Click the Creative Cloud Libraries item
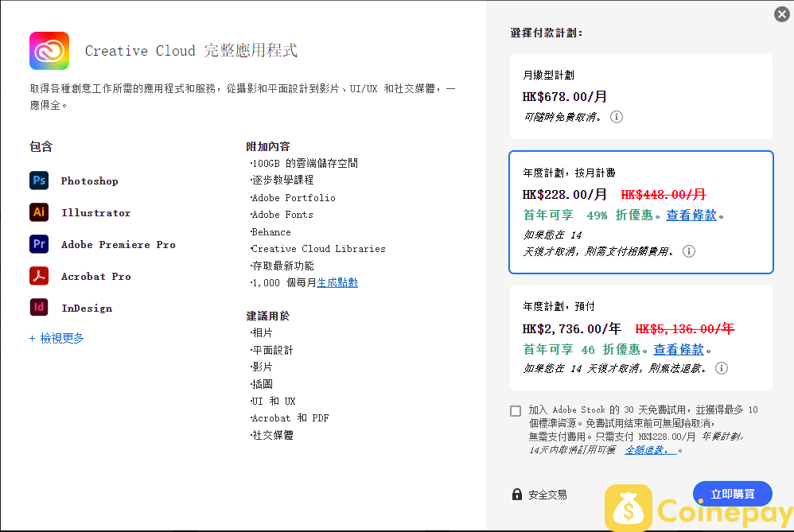Viewport: 794px width, 532px height. click(x=317, y=249)
